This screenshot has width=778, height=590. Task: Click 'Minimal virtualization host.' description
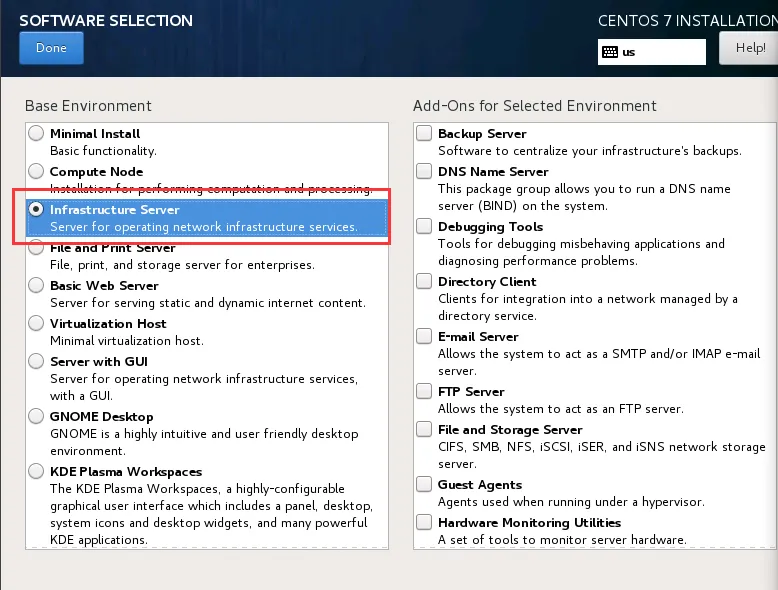coord(127,341)
